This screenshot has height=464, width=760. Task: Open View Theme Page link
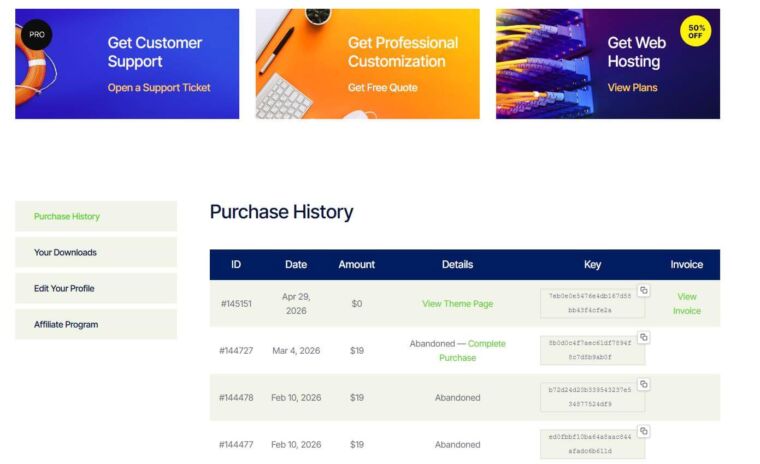coord(458,304)
